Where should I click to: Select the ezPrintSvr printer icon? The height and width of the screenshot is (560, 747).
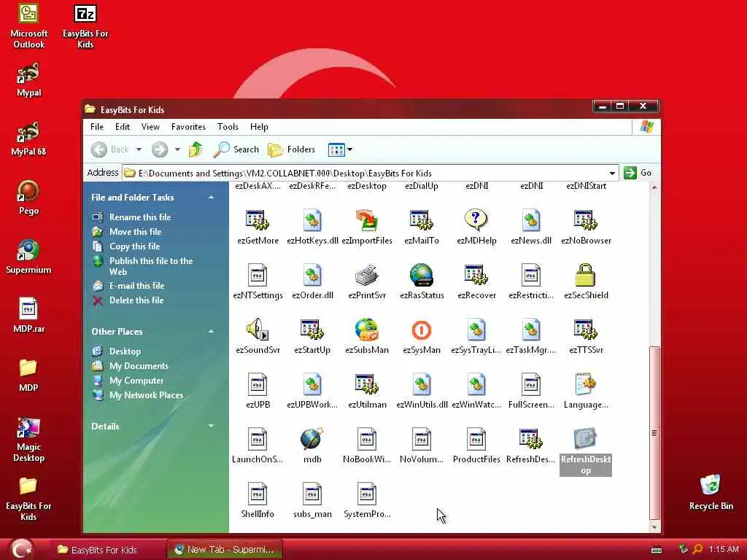(x=367, y=275)
